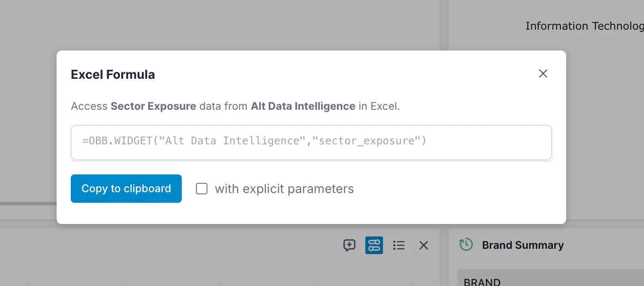Click the blue highlighted toggles icon
This screenshot has height=286, width=644.
(x=374, y=245)
